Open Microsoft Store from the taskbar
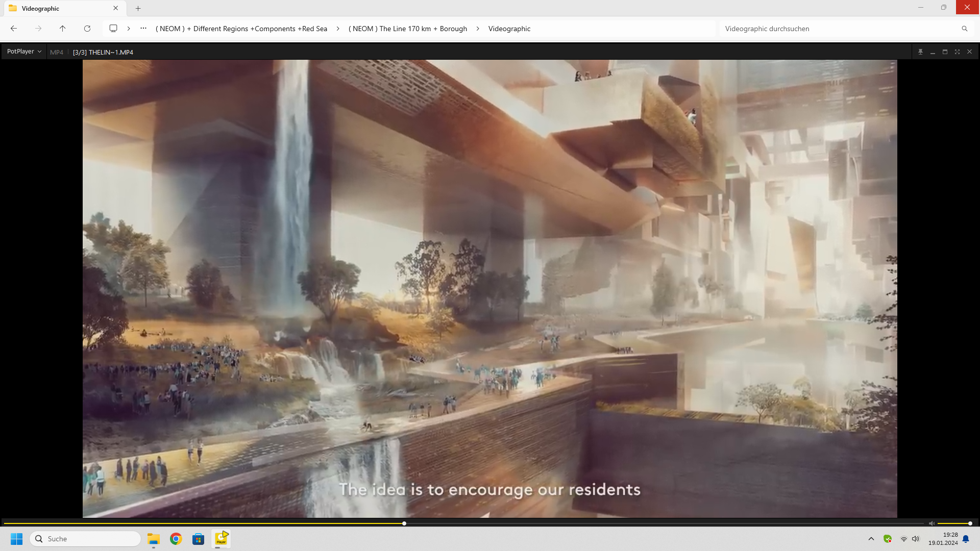Image resolution: width=980 pixels, height=551 pixels. click(x=199, y=539)
